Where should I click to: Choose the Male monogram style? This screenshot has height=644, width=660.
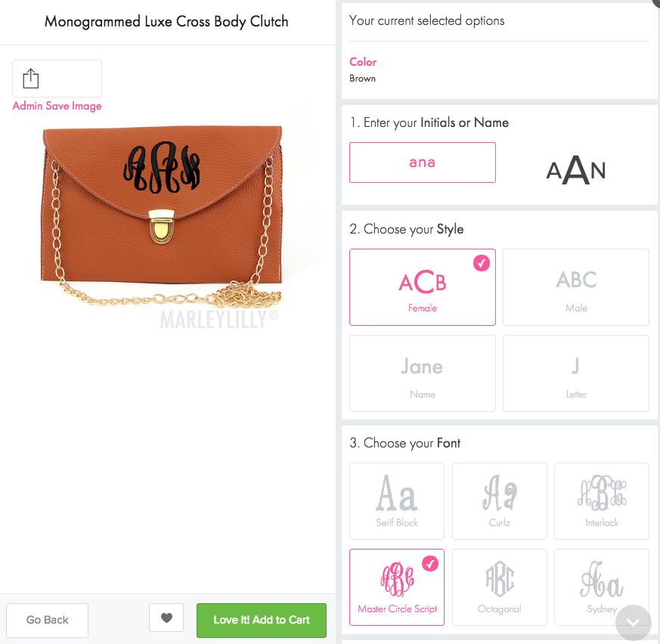click(x=576, y=287)
